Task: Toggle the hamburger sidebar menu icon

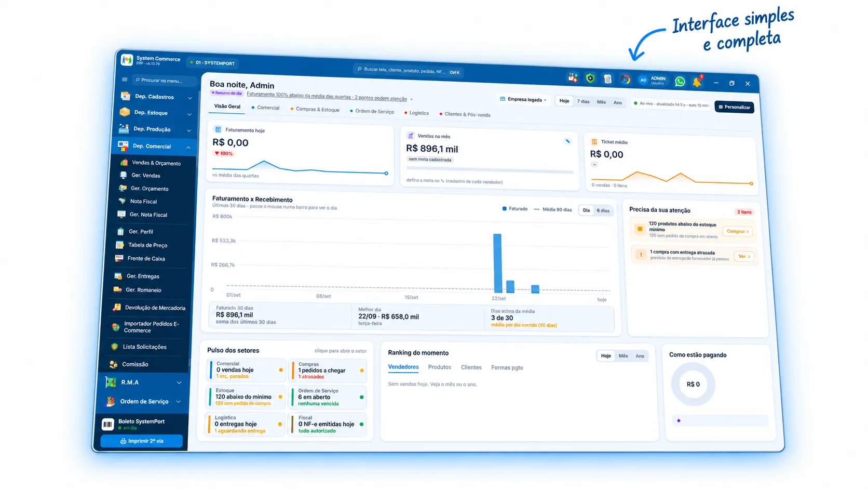Action: pyautogui.click(x=125, y=80)
